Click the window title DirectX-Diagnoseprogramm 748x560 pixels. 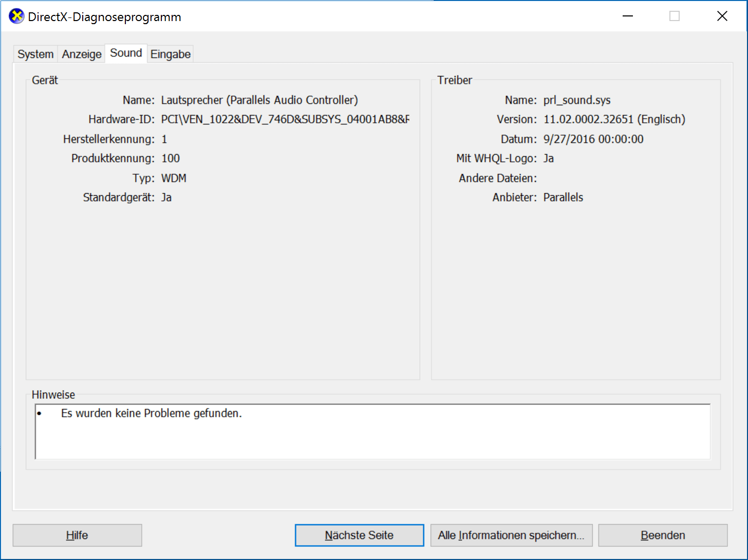click(x=104, y=17)
